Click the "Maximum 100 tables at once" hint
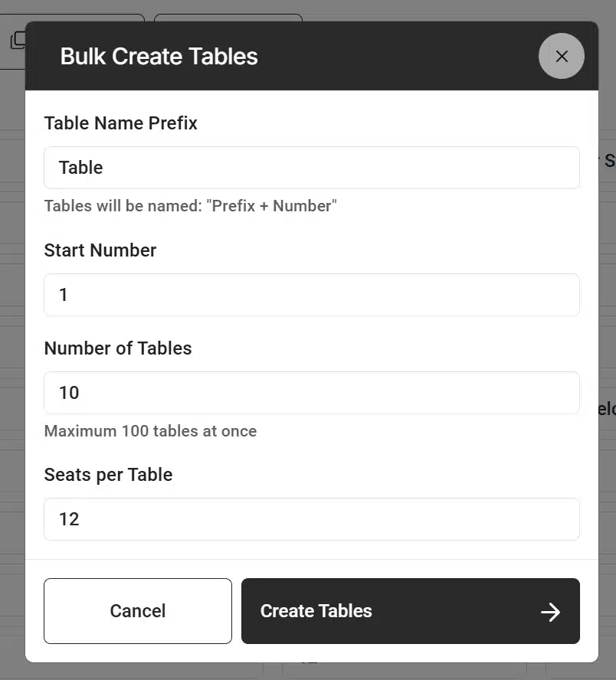This screenshot has width=616, height=680. (150, 430)
